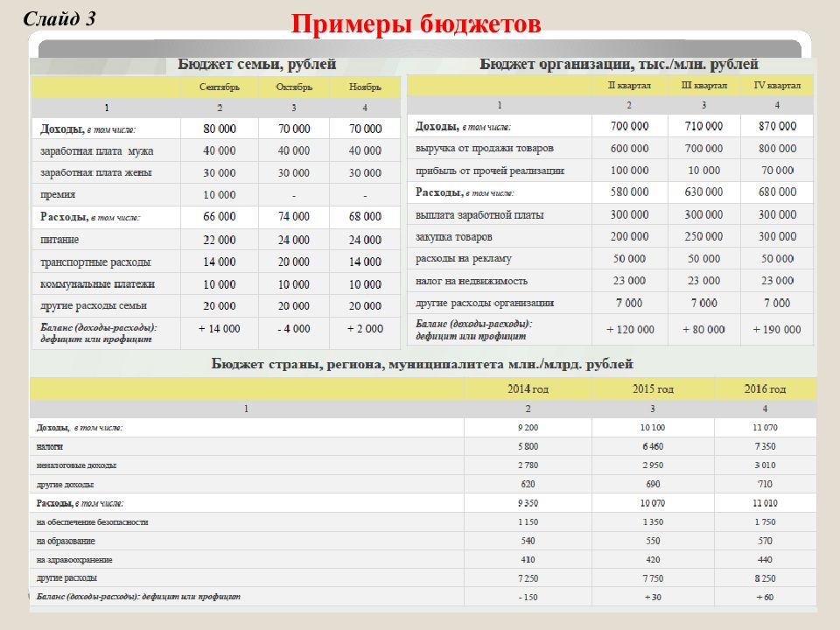Select the organization balance "+ 190 000"
Image resolution: width=840 pixels, height=630 pixels.
(777, 330)
